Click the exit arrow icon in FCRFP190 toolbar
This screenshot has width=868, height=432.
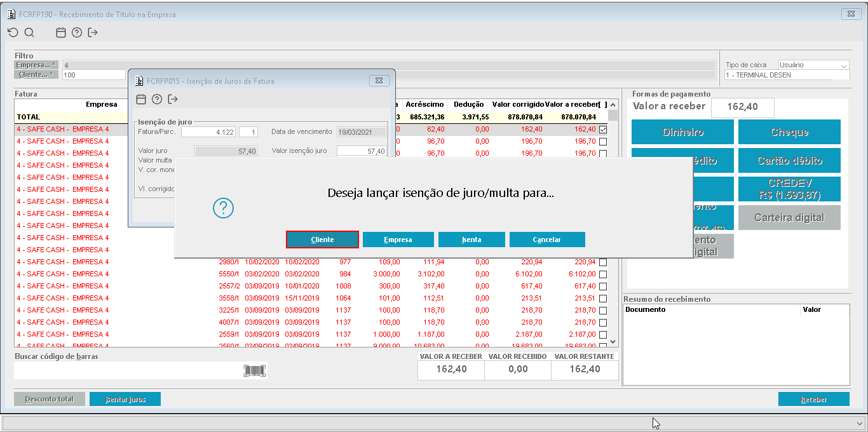93,32
